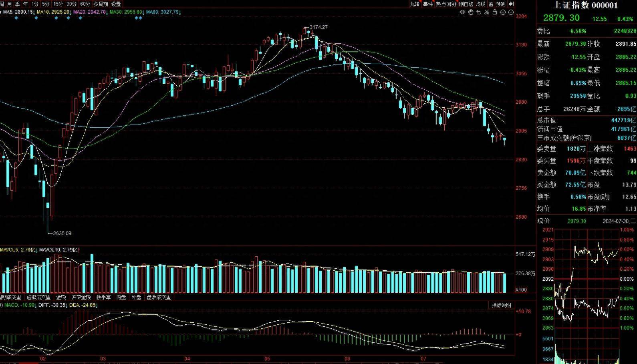Image resolution: width=637 pixels, height=364 pixels.
Task: Click the 指标说明 indicator description button
Action: coord(501,305)
